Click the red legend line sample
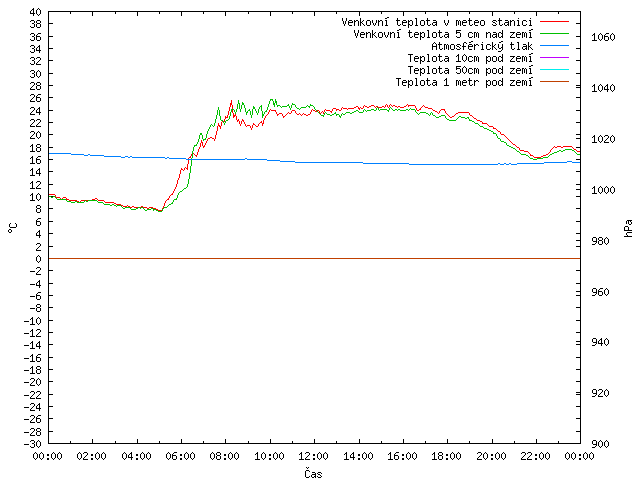 click(x=554, y=22)
